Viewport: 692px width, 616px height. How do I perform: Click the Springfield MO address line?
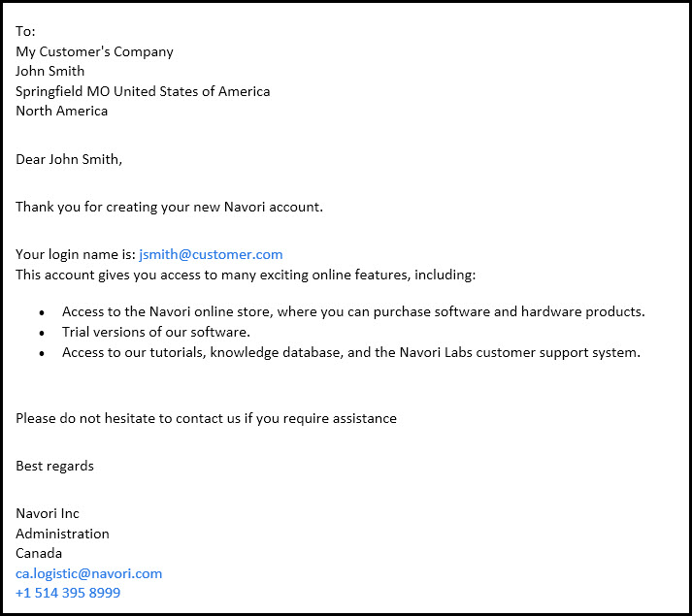[x=143, y=91]
